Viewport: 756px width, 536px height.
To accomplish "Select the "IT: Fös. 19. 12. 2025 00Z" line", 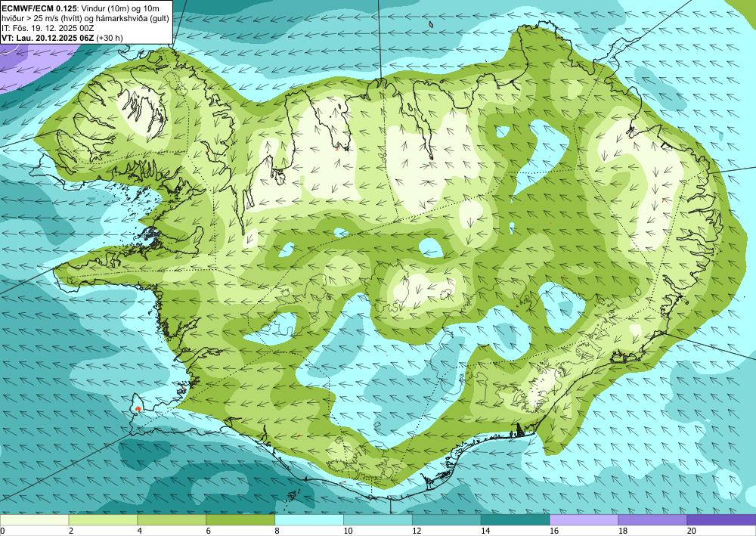I will pyautogui.click(x=48, y=28).
